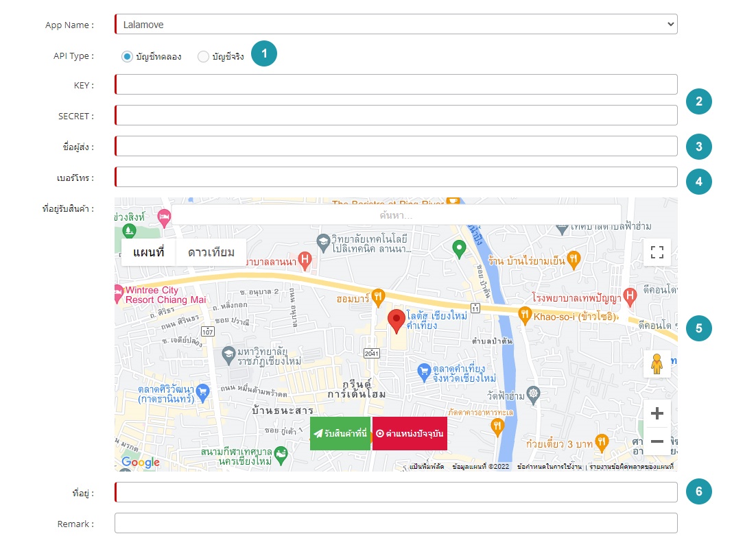Viewport: 756px width, 536px height.
Task: Focus the Remark input field
Action: [x=396, y=523]
